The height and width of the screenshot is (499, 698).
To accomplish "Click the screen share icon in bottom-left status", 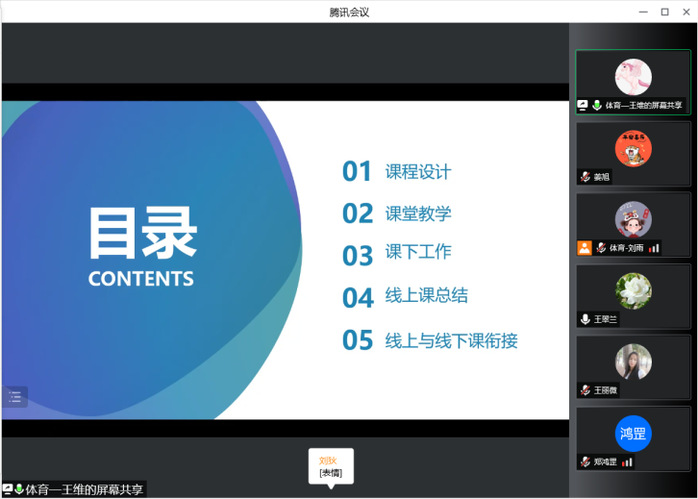I will point(8,490).
